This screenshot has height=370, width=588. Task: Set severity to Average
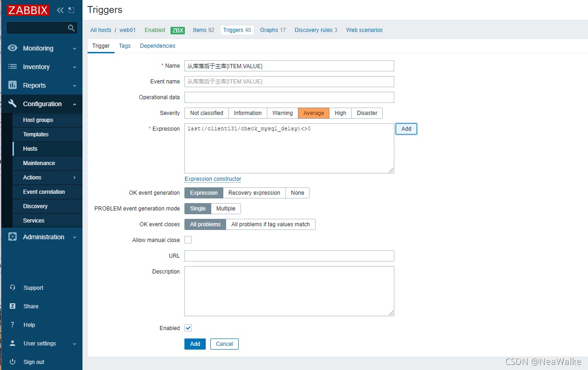pyautogui.click(x=314, y=113)
